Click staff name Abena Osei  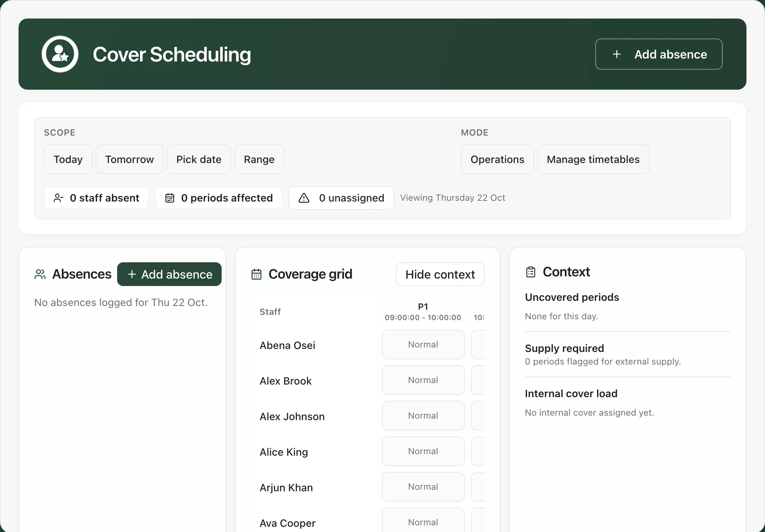tap(287, 345)
